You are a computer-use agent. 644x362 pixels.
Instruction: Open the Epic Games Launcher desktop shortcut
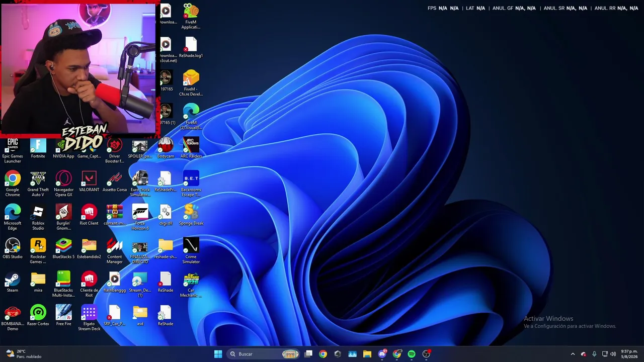click(13, 150)
